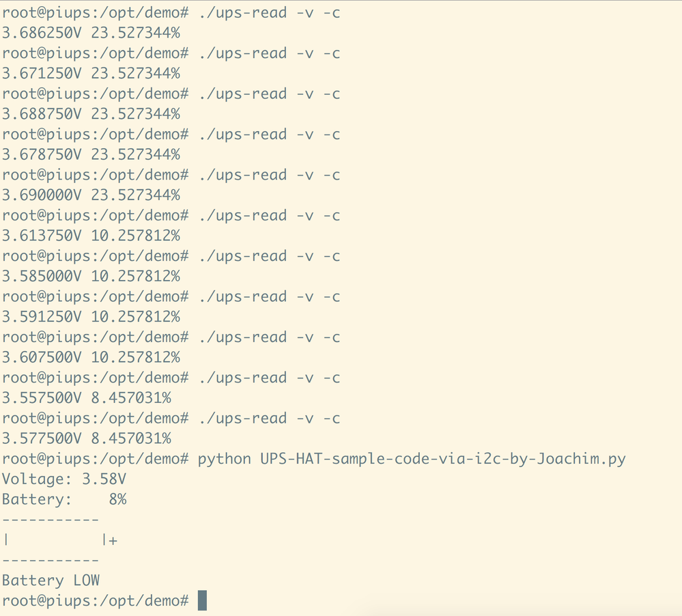Click the 3.557500V output line
682x616 pixels.
(x=42, y=398)
